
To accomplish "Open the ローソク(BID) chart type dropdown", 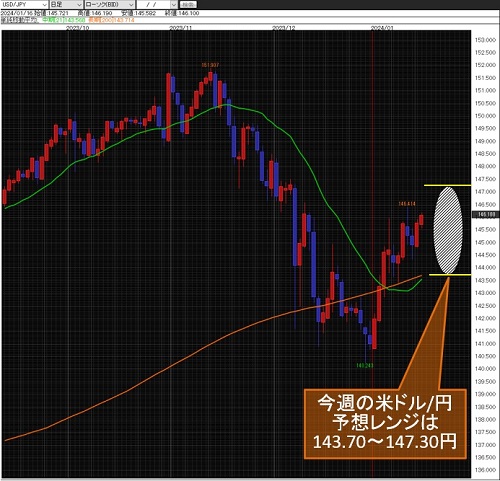I will (x=109, y=5).
